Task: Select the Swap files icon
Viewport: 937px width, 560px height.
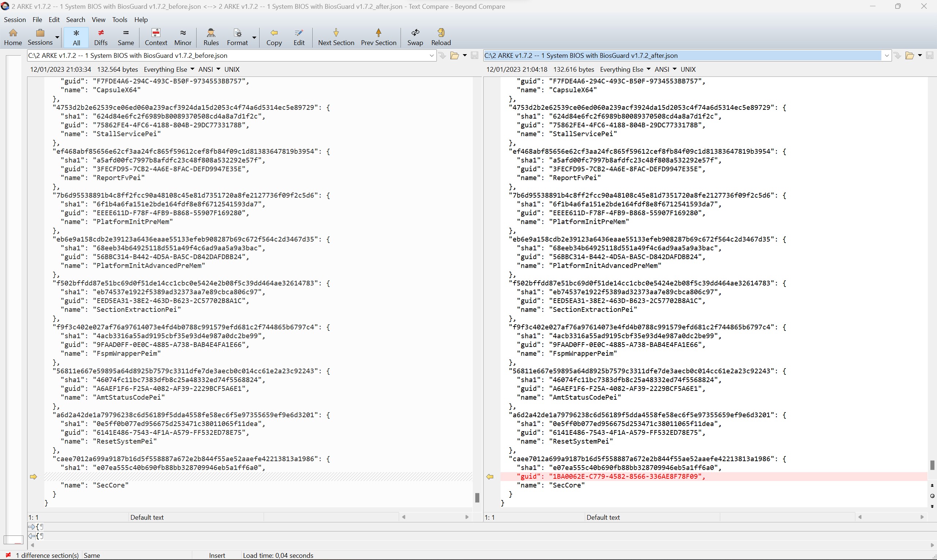Action: 414,36
